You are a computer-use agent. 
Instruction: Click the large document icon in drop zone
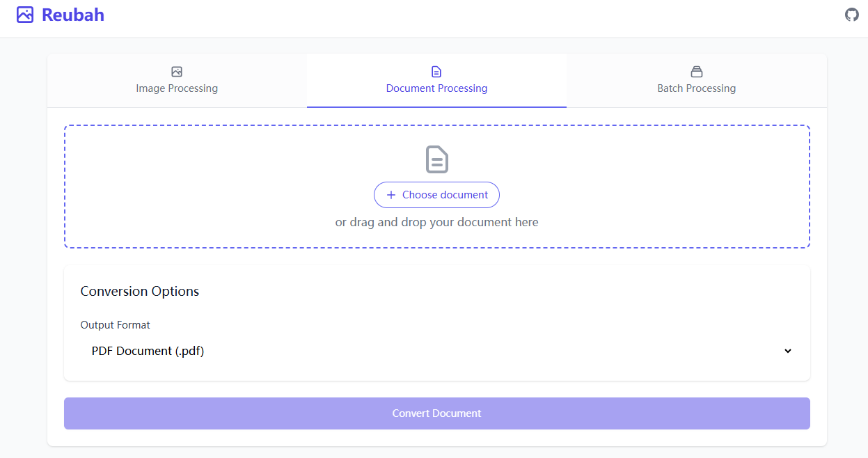437,159
